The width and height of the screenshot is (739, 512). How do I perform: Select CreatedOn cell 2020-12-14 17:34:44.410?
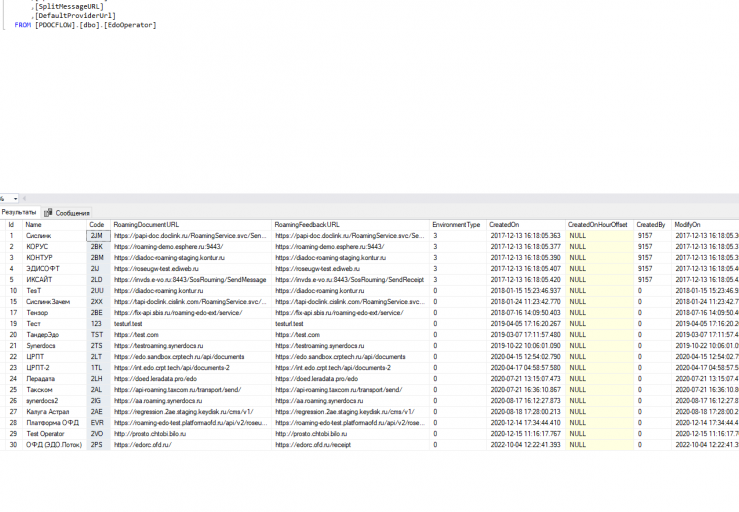(526, 423)
